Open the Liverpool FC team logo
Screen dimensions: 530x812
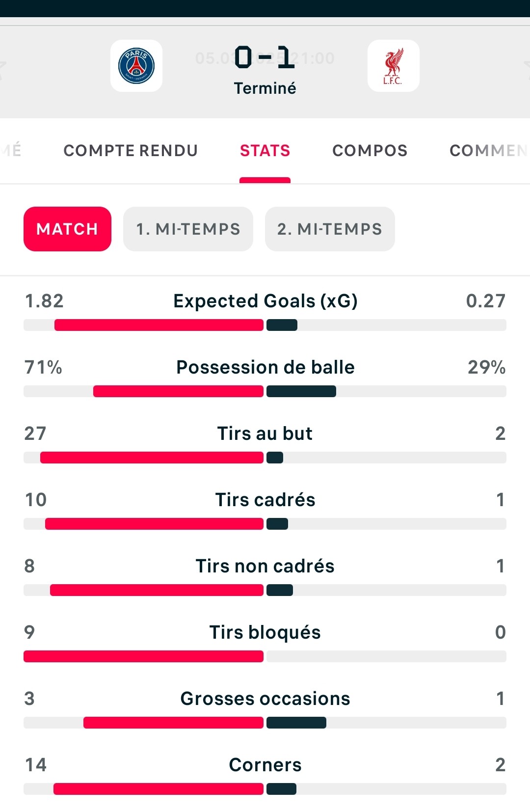393,66
